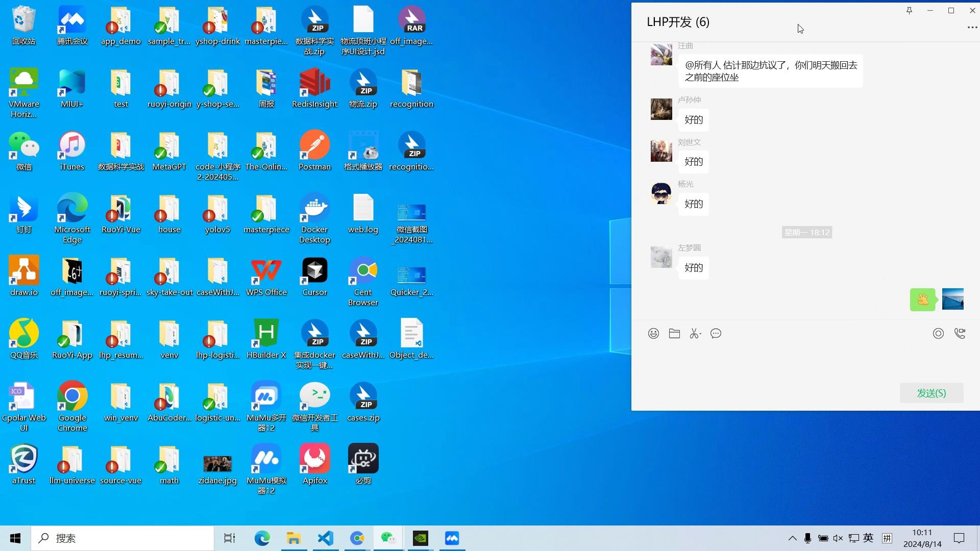This screenshot has width=980, height=551.
Task: Open chat info three-dots menu
Action: (x=972, y=28)
